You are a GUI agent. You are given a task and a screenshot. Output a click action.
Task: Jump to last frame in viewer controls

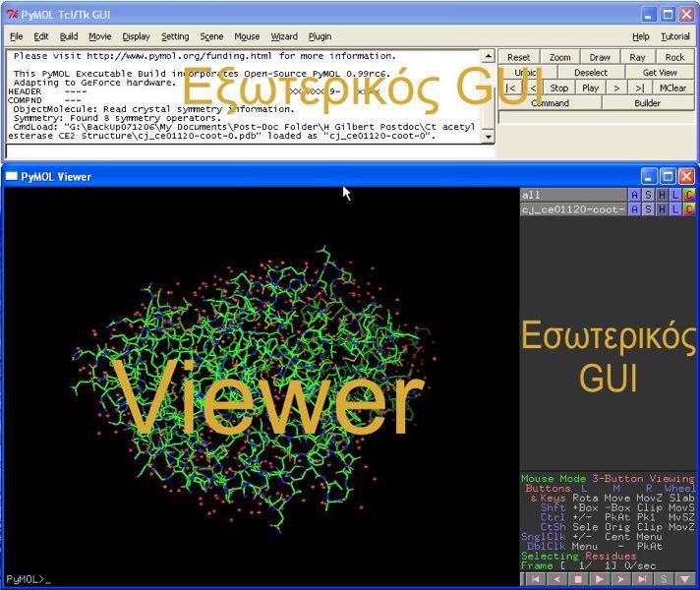[x=642, y=579]
